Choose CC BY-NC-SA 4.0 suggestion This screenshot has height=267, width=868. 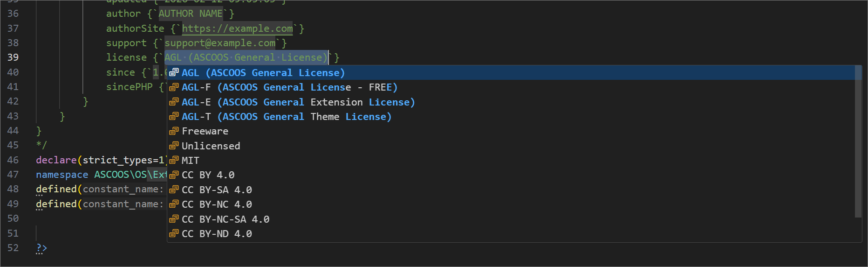coord(511,219)
